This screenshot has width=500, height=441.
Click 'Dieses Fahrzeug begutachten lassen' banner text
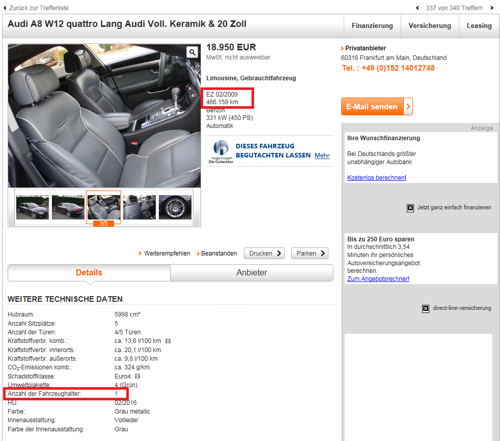(273, 151)
